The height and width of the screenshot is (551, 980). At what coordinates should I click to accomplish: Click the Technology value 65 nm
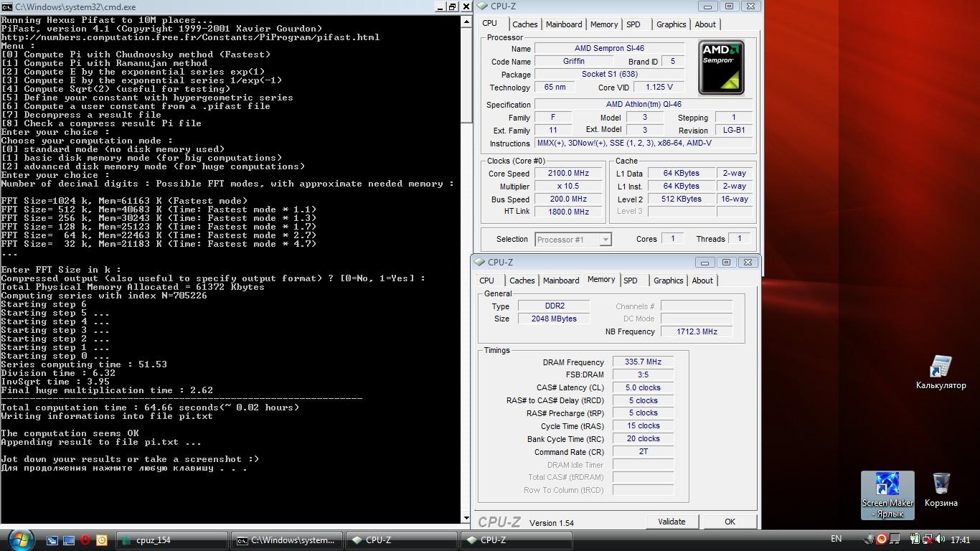[555, 88]
